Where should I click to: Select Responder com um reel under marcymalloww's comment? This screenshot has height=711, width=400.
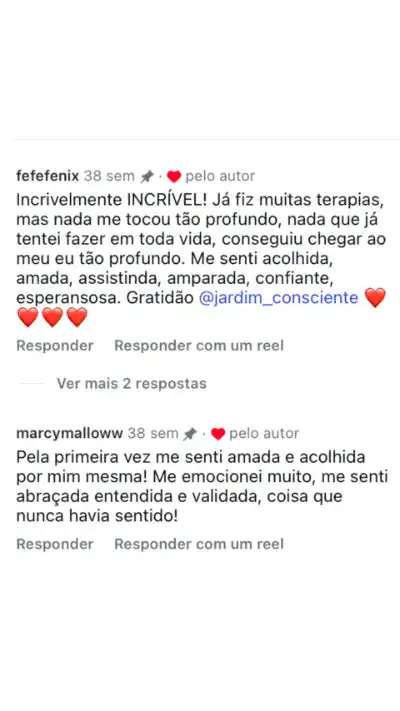point(199,544)
